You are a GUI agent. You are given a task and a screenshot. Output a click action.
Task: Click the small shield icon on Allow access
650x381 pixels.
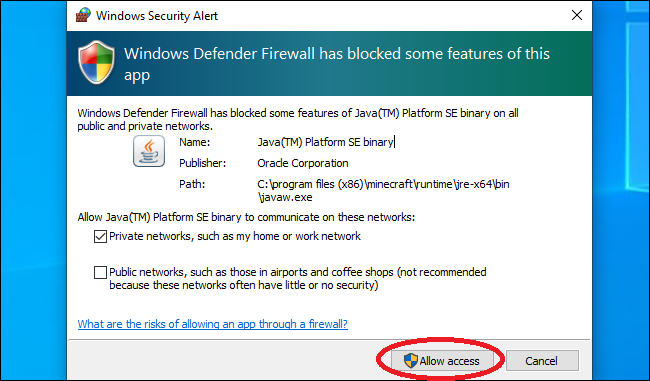pyautogui.click(x=410, y=361)
